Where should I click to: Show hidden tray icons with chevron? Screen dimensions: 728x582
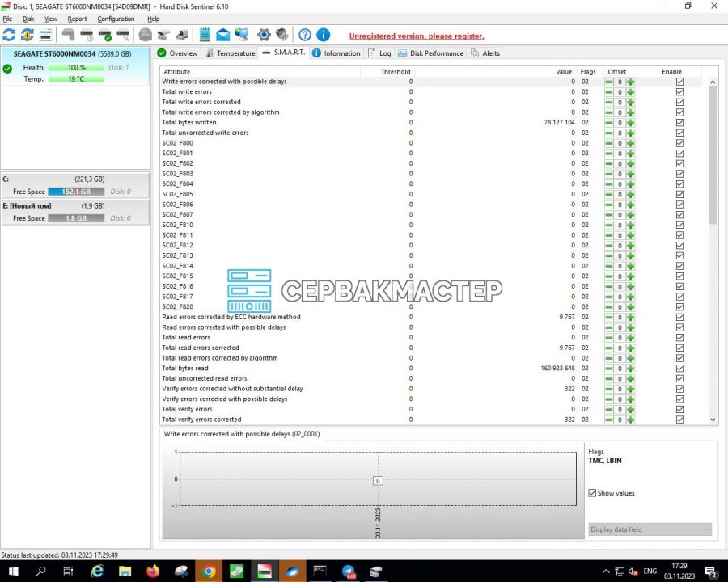click(x=606, y=571)
